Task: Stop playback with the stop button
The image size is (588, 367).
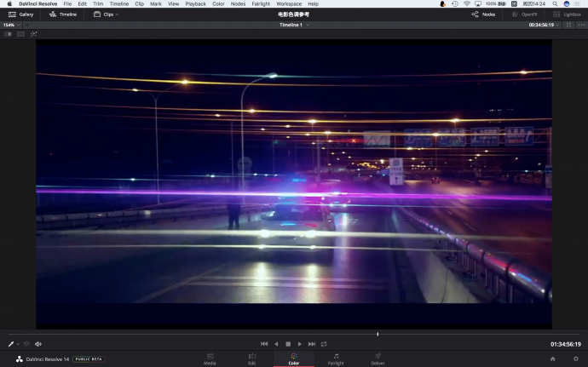Action: click(288, 344)
